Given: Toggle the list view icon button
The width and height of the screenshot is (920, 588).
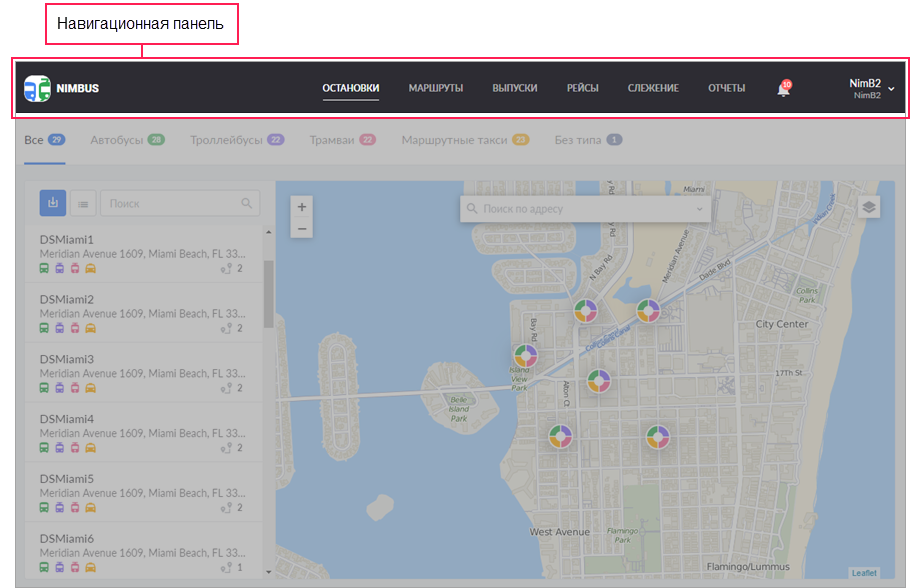Looking at the screenshot, I should click(x=83, y=204).
